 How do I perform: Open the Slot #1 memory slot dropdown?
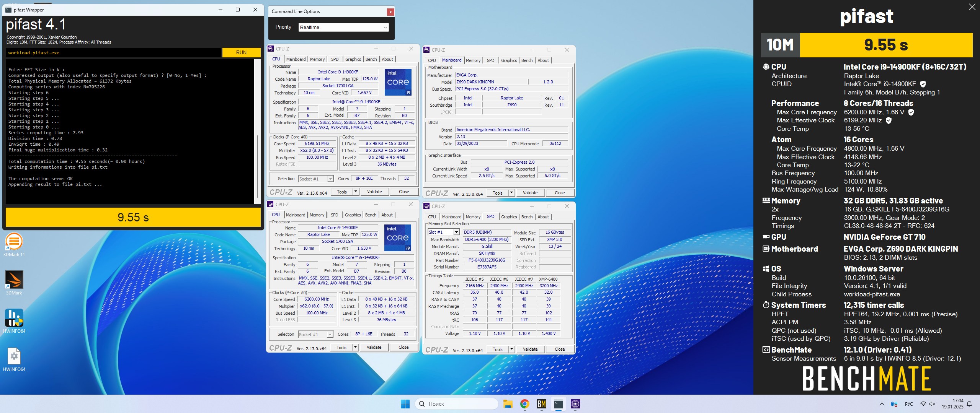(x=443, y=232)
